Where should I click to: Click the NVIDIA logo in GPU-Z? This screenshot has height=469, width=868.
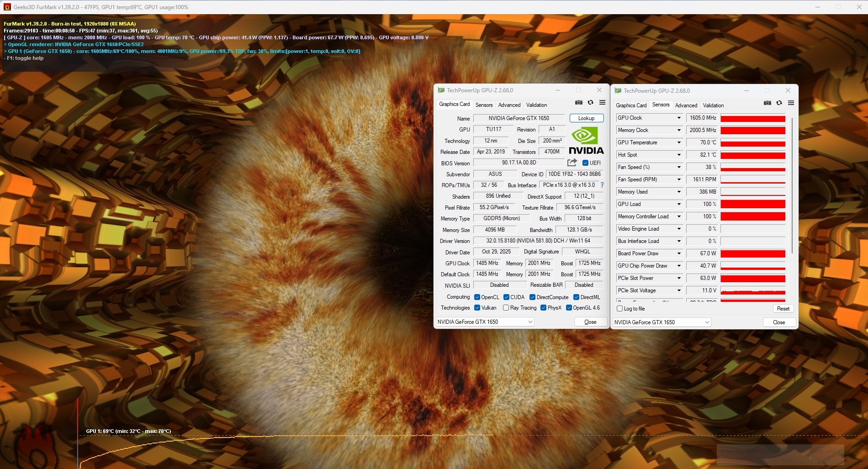[x=586, y=141]
